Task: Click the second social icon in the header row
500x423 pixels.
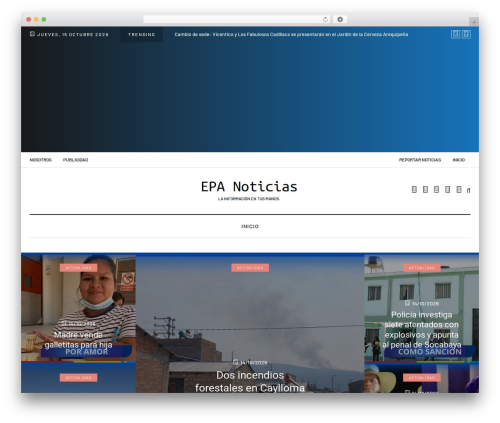Action: click(425, 190)
